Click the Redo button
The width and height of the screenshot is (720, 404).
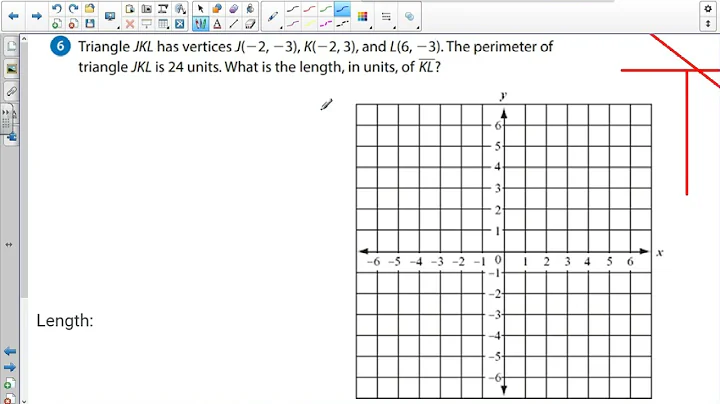pos(73,9)
